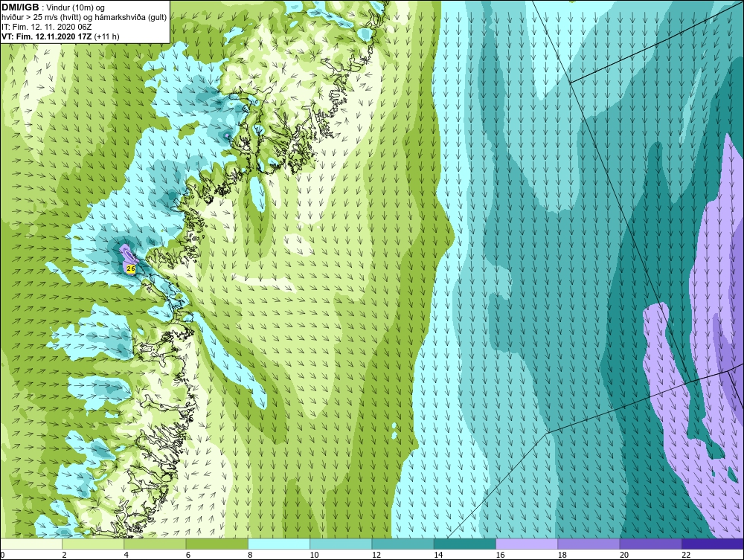Click the legend scale label 22

686,556
